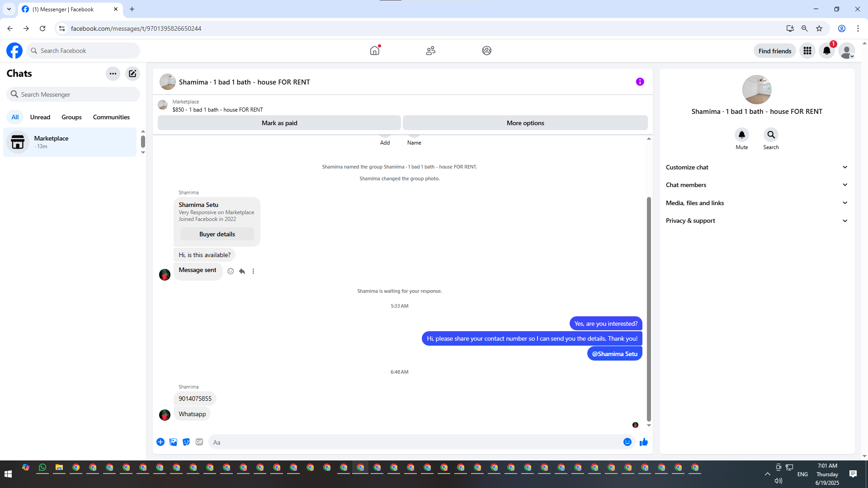This screenshot has width=868, height=488.
Task: Send a thumbs-up like
Action: (x=644, y=442)
